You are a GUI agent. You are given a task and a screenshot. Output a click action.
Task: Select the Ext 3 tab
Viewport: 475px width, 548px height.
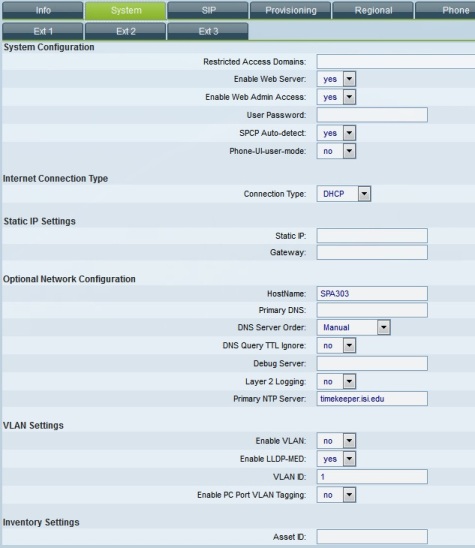pyautogui.click(x=208, y=31)
